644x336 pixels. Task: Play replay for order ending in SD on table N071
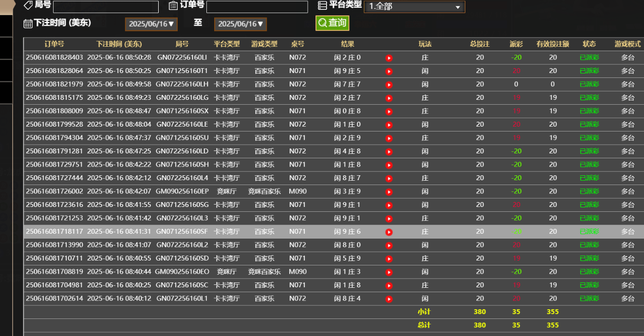[x=388, y=259]
